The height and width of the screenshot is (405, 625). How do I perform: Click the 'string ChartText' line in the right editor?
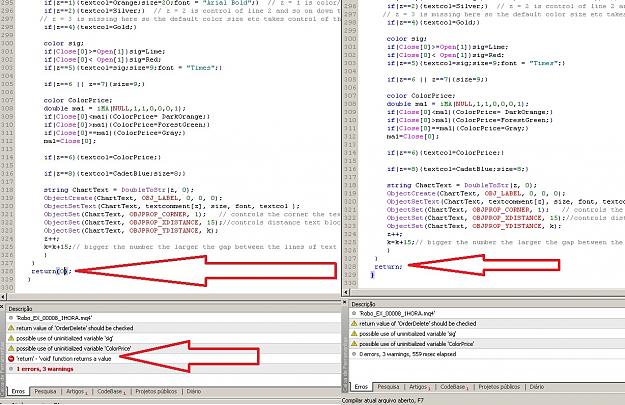point(462,185)
